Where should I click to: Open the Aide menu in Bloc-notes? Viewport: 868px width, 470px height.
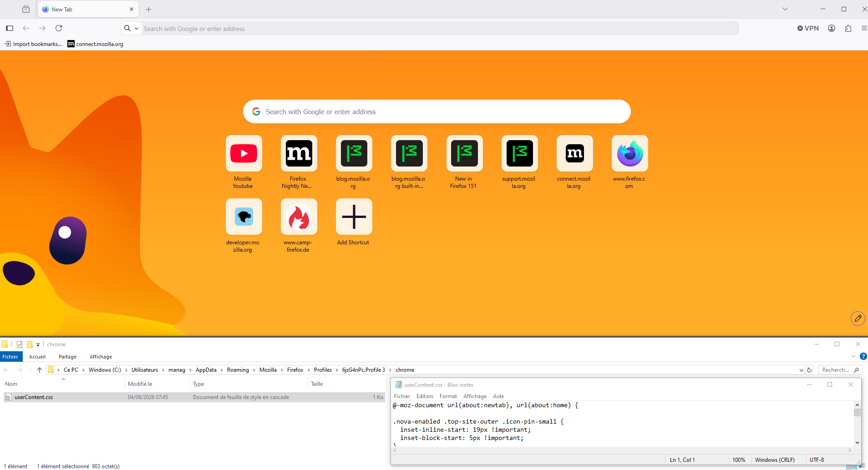(498, 396)
